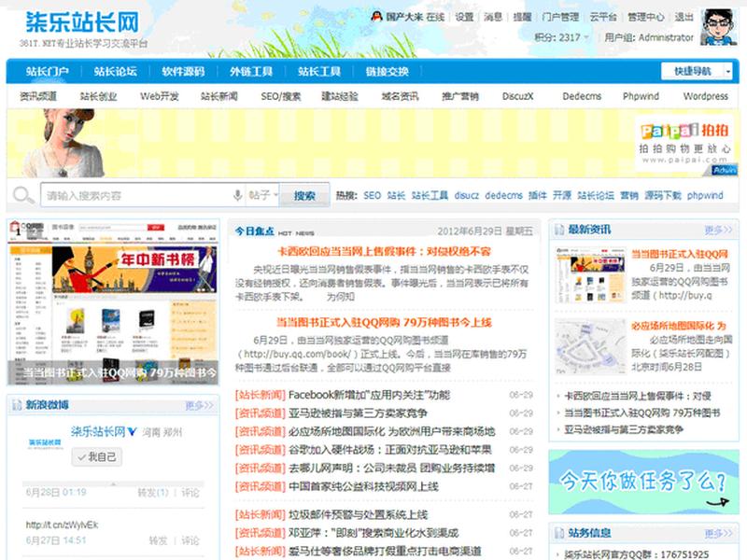Click the 我自己 Weibo button
The width and height of the screenshot is (747, 560).
[97, 457]
